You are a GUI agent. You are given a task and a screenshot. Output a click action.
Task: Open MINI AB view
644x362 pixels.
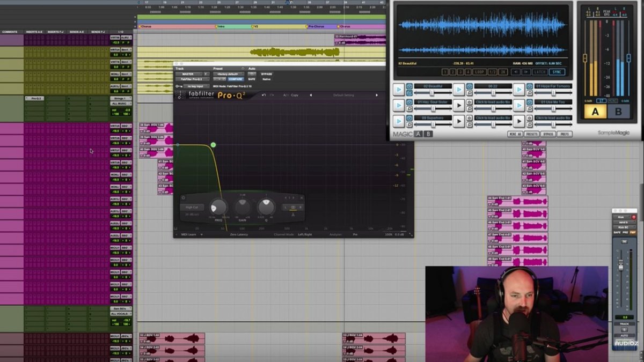tap(516, 134)
